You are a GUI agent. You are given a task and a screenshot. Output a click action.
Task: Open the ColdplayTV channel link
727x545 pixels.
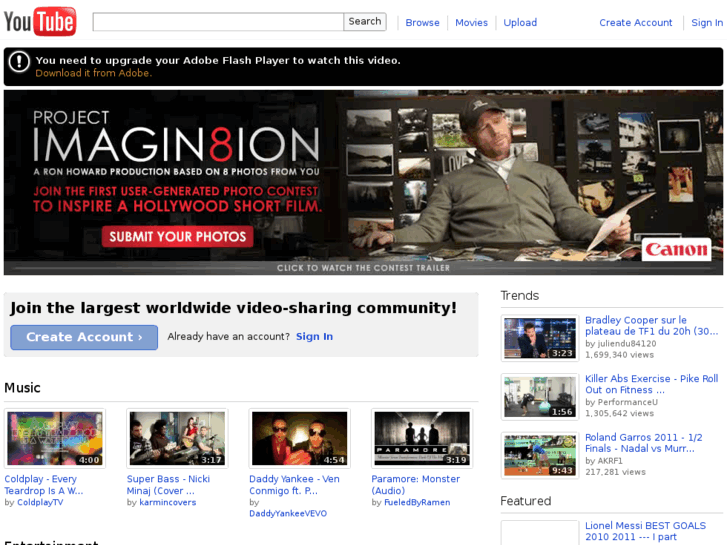40,502
